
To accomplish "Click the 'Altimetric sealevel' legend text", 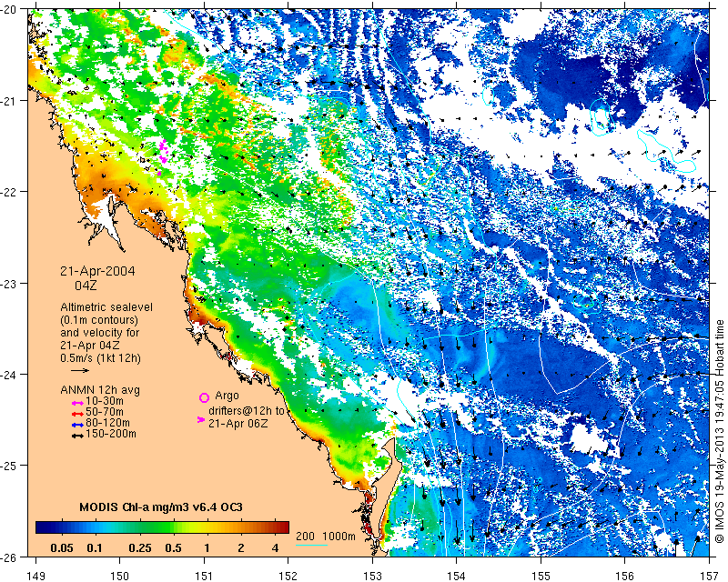I will pyautogui.click(x=106, y=307).
